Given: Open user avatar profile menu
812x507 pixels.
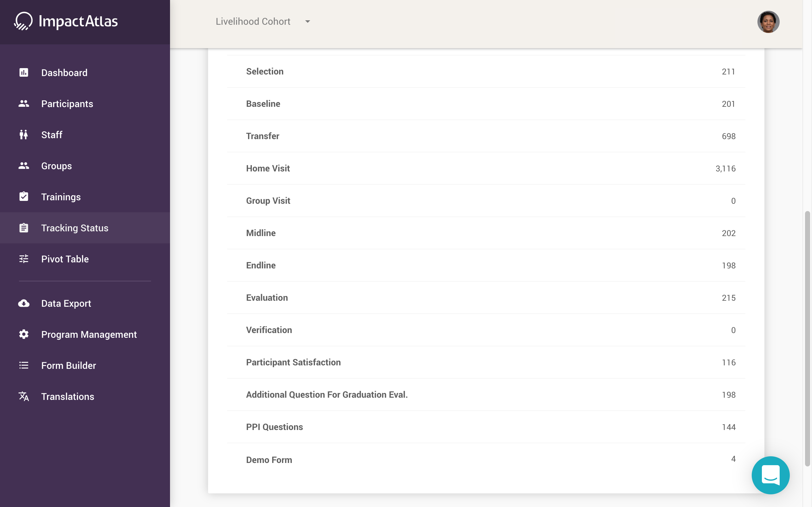Looking at the screenshot, I should click(768, 22).
